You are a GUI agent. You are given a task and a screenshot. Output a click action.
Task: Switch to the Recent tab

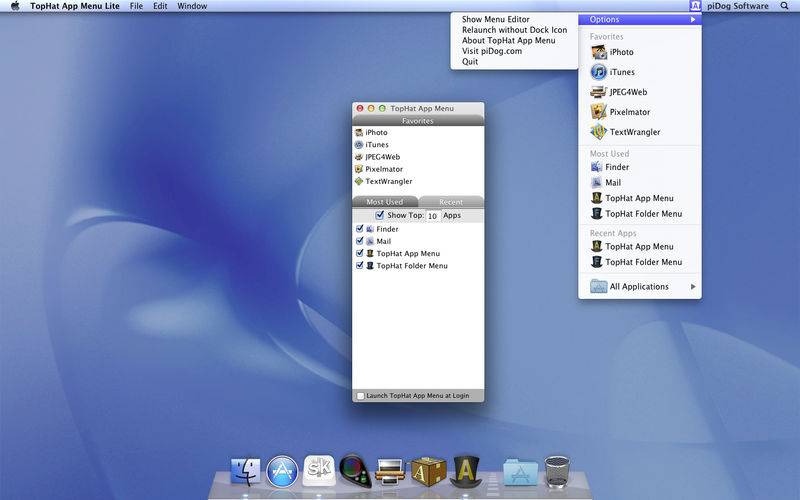451,202
